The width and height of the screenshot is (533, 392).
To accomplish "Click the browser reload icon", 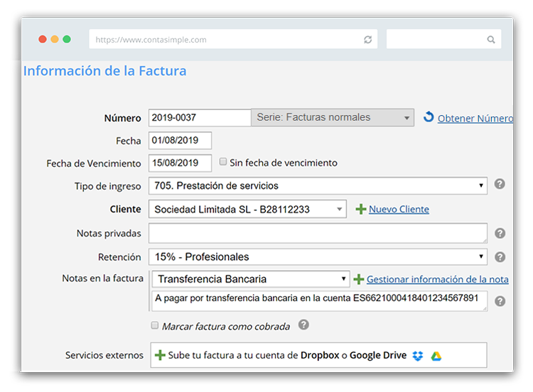I will [x=368, y=39].
